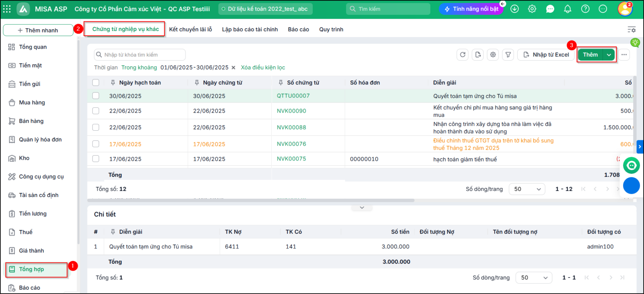The width and height of the screenshot is (644, 294).
Task: Click the Nhập từ Excel button
Action: [x=546, y=55]
